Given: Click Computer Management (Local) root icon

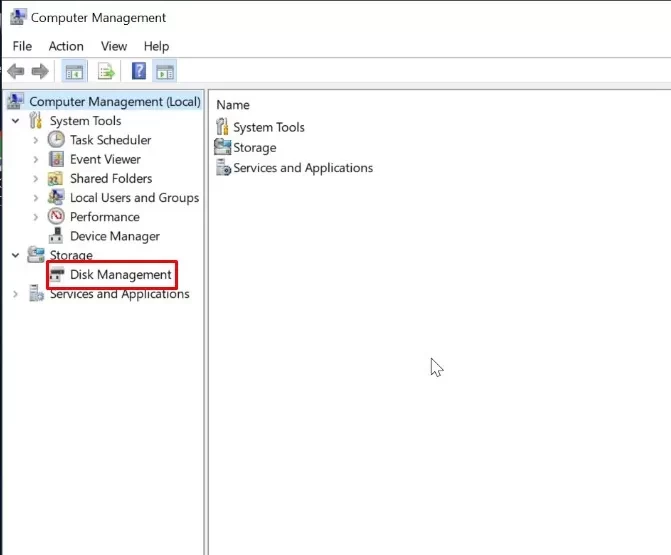Looking at the screenshot, I should click(16, 101).
